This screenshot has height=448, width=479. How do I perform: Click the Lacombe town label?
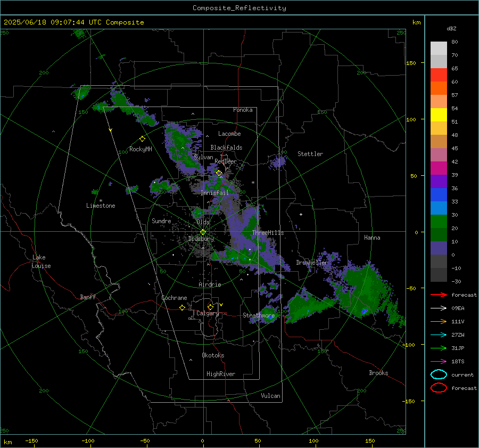click(x=229, y=134)
